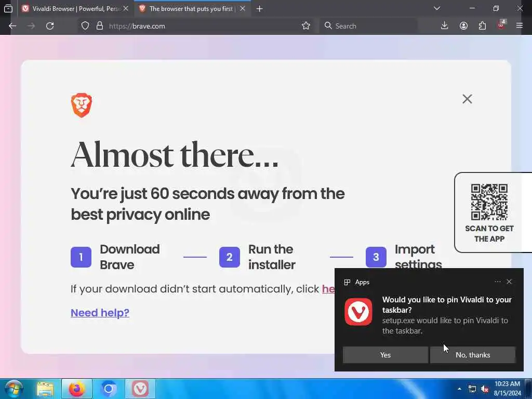Click the 'Almost there...' heading
The image size is (532, 399).
click(x=175, y=154)
